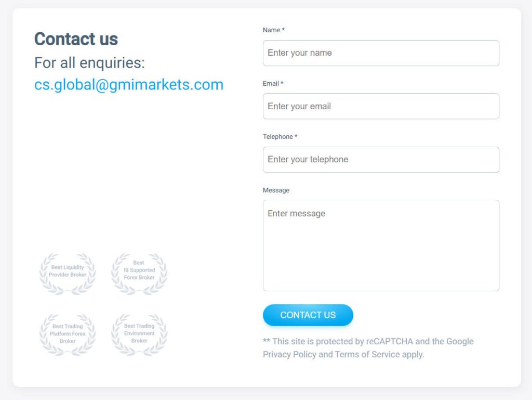Click the Telephone * field label
Image resolution: width=532 pixels, height=400 pixels.
[280, 137]
